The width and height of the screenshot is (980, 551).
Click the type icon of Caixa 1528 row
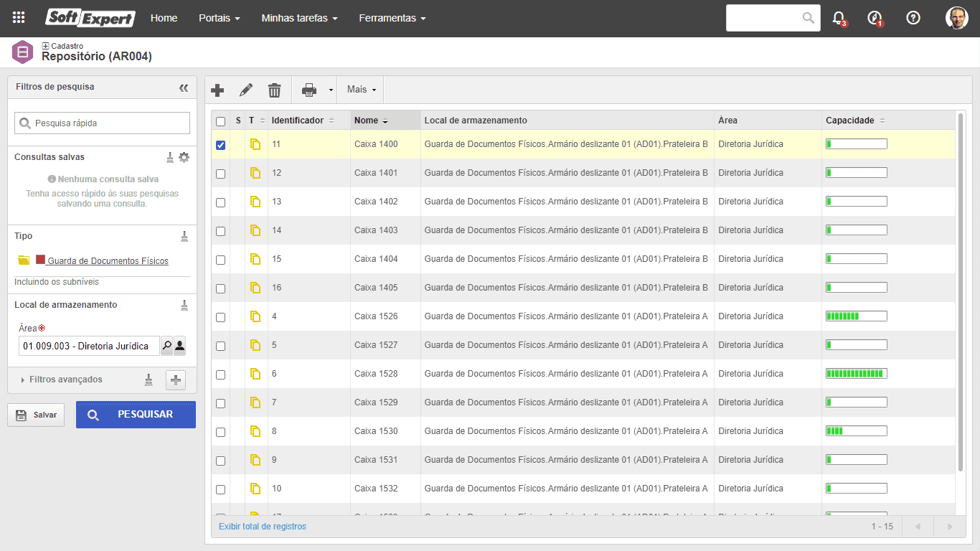pyautogui.click(x=255, y=374)
